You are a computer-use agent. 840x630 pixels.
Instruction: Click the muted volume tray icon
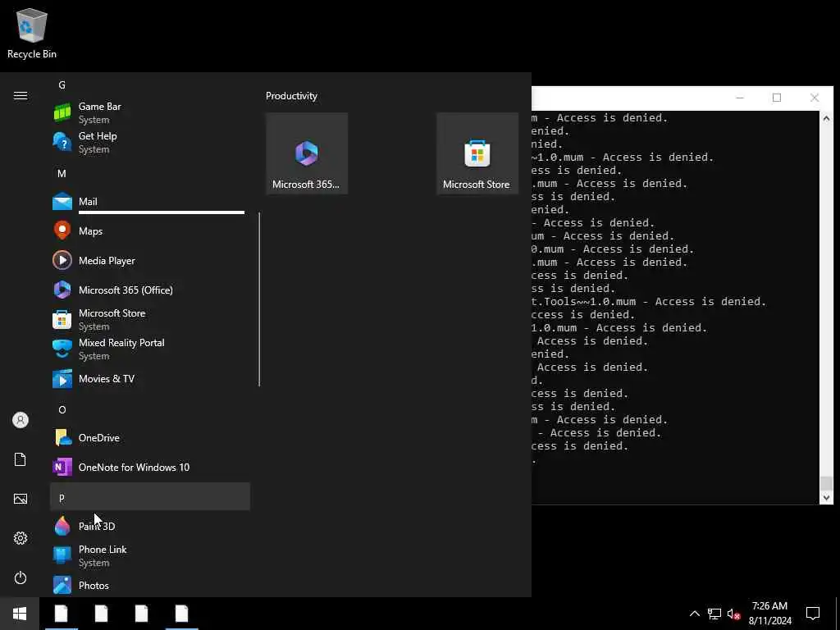click(x=733, y=614)
